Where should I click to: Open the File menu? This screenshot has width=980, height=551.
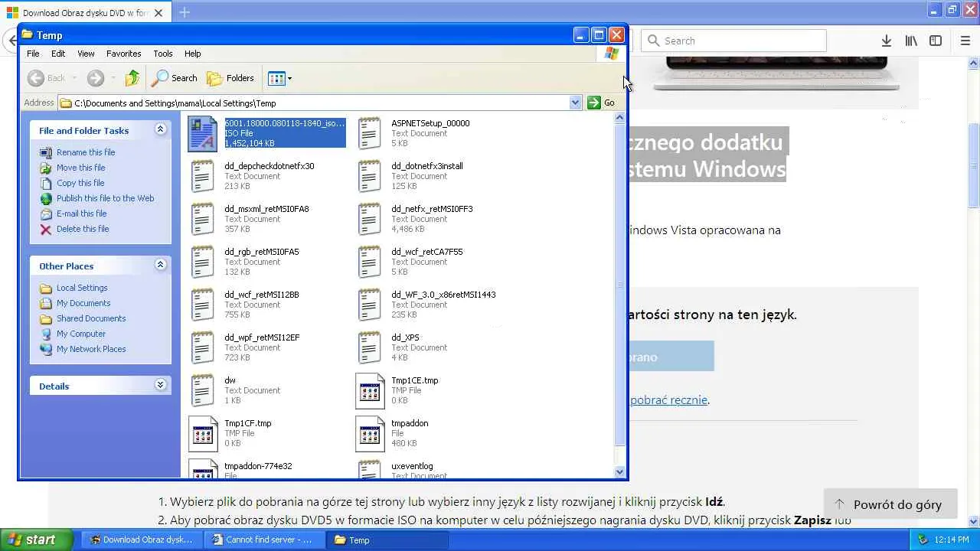(x=33, y=54)
